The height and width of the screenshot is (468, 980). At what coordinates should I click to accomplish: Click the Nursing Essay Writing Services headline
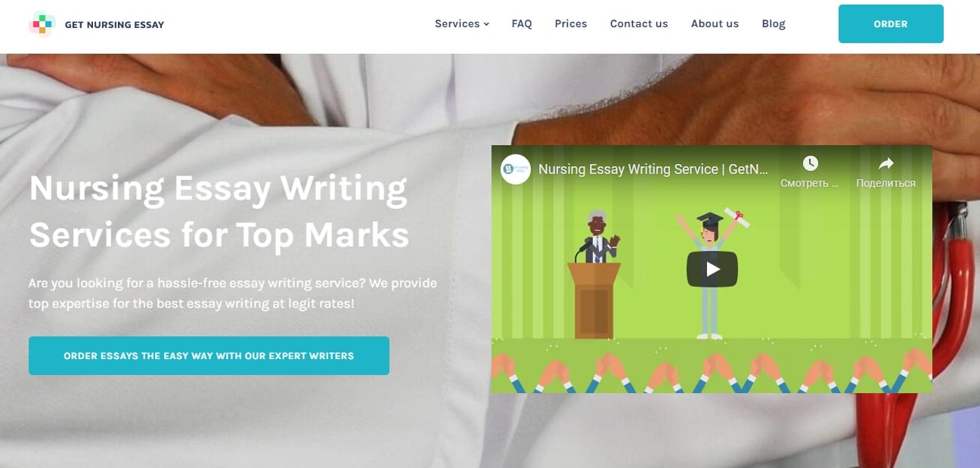(219, 212)
